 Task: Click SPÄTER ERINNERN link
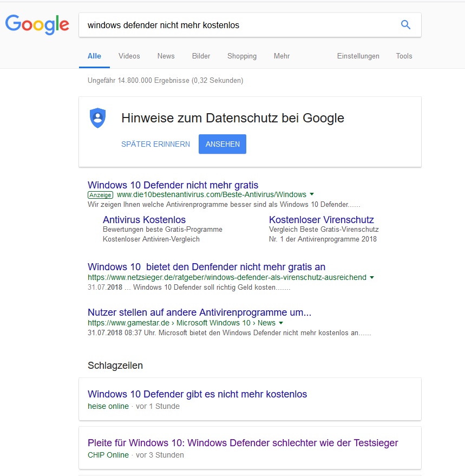click(156, 144)
